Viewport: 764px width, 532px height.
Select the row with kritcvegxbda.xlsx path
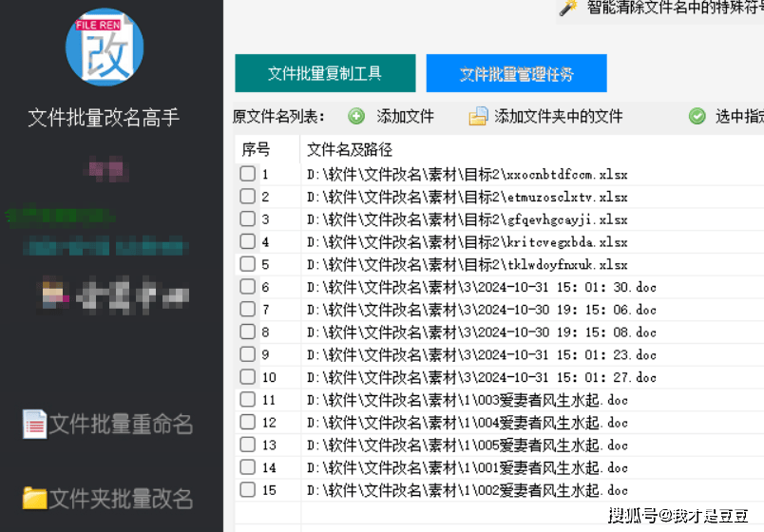coord(467,242)
